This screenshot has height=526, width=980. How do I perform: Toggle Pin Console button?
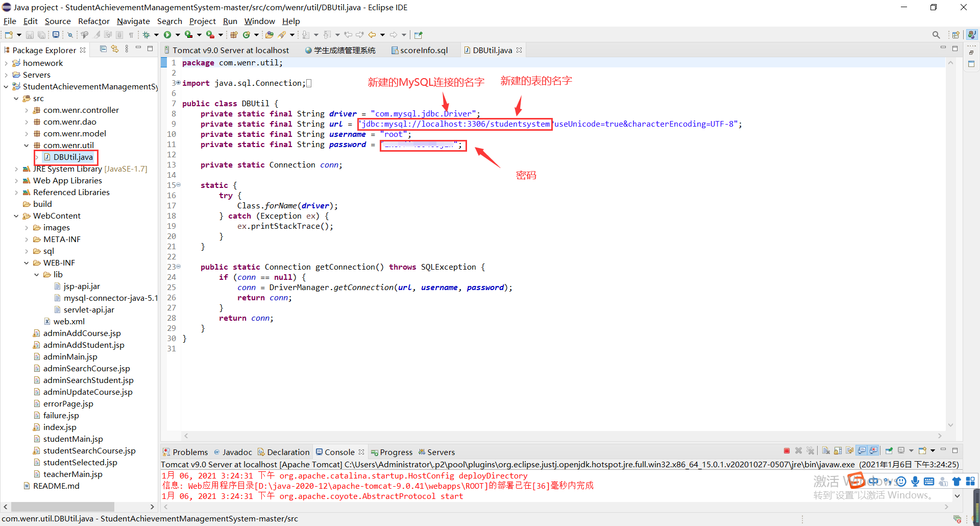[889, 450]
